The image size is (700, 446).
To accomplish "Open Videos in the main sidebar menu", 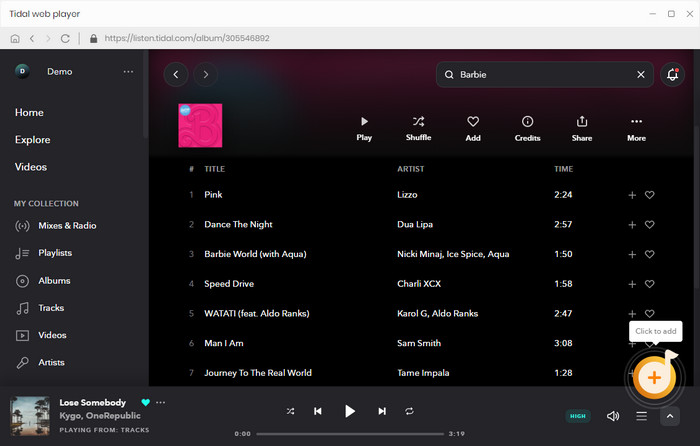I will pos(31,167).
